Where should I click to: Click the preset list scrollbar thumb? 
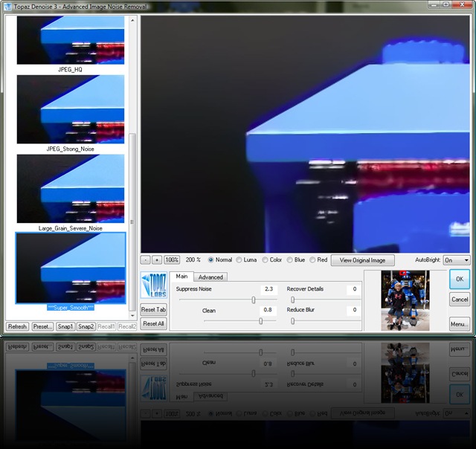132,222
